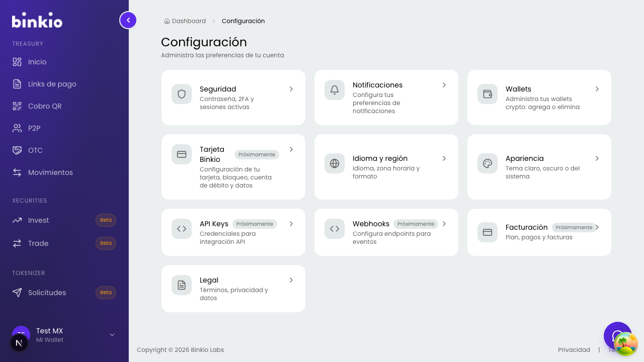Click the Apariencia palette icon

(x=488, y=163)
